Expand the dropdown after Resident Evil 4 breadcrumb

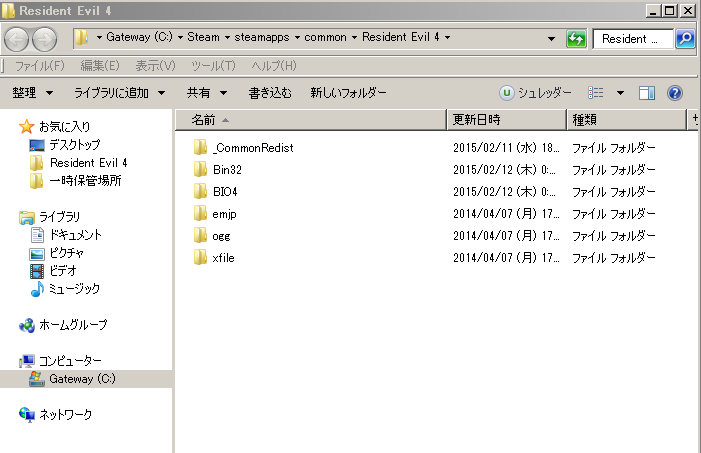(447, 38)
